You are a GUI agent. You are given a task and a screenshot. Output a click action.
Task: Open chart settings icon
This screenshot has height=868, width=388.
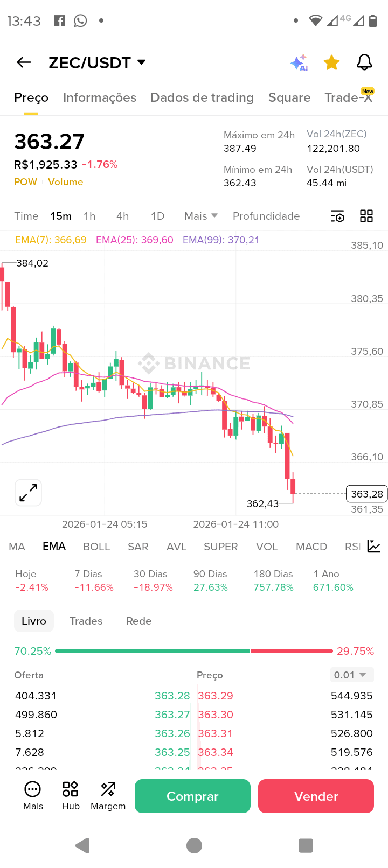coord(337,216)
